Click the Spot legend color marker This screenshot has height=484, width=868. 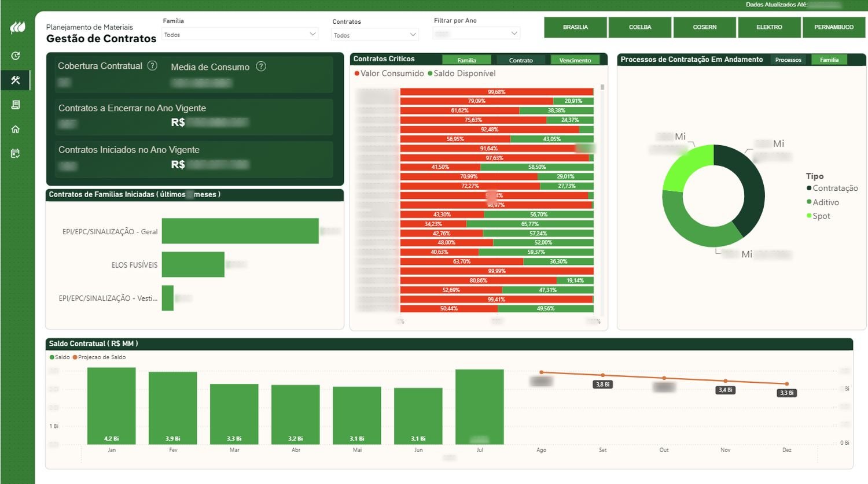click(809, 216)
